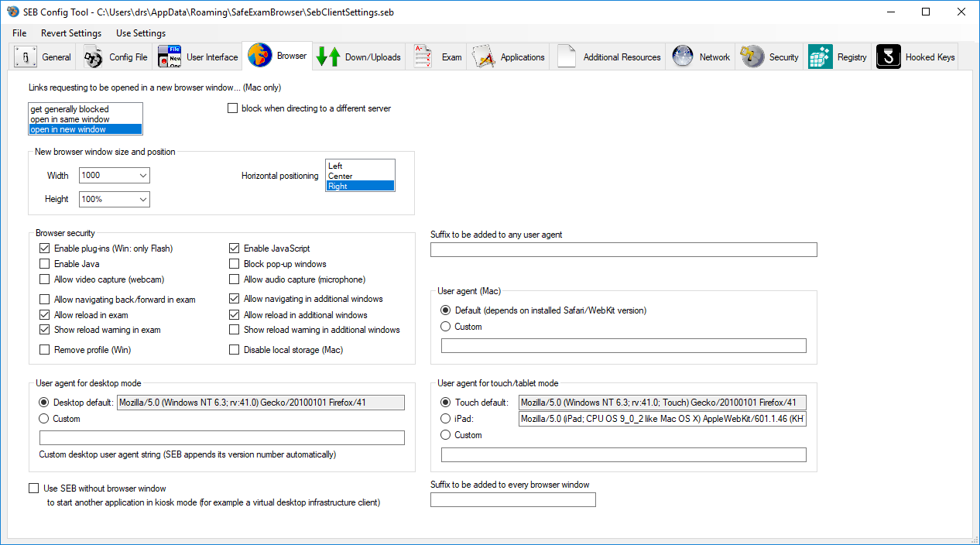Select 'open in same window' list option
The image size is (980, 545).
point(86,119)
